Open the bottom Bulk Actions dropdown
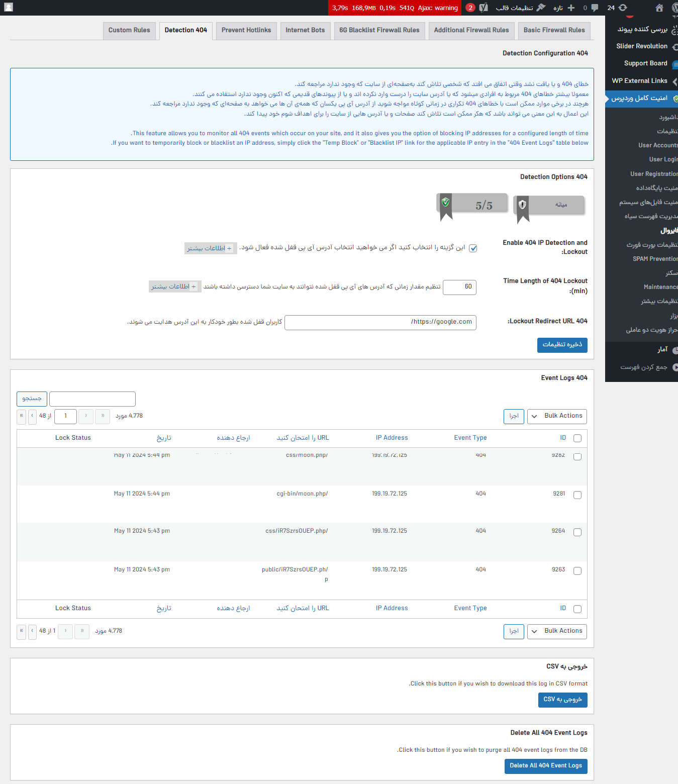The height and width of the screenshot is (784, 678). (x=557, y=631)
